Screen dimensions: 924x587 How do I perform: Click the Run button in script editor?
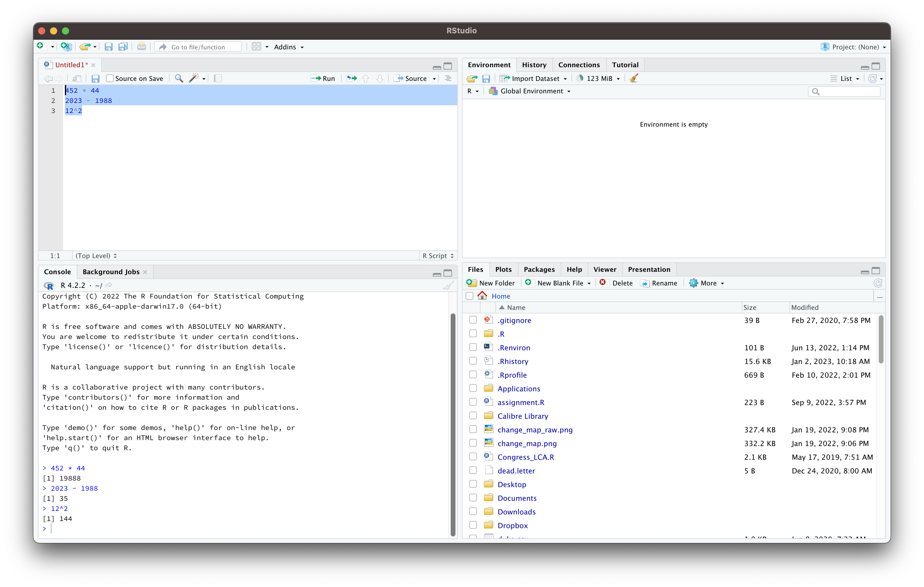323,79
